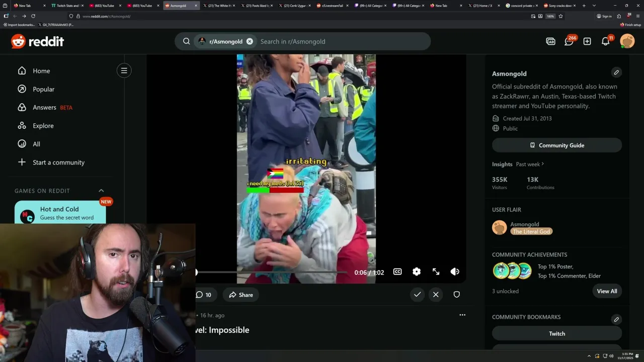Reset the 160% zoom indicator
Viewport: 644px width, 362px height.
[x=550, y=16]
